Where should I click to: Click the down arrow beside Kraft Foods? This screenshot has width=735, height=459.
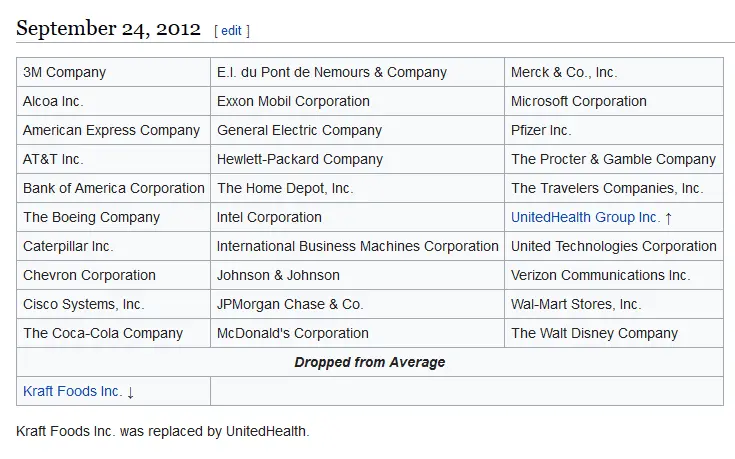pos(130,392)
